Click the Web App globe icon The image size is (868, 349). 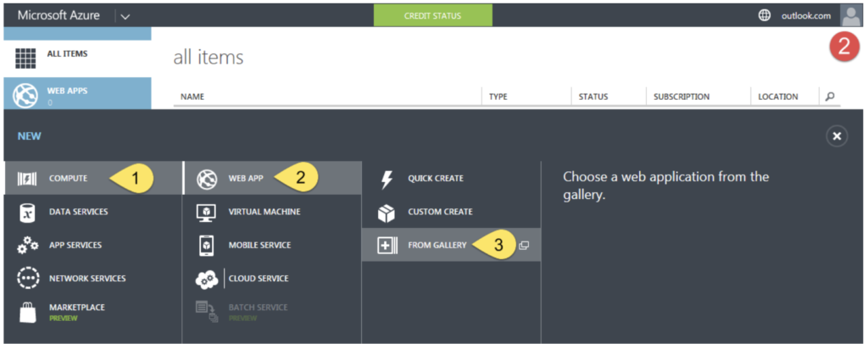(207, 179)
